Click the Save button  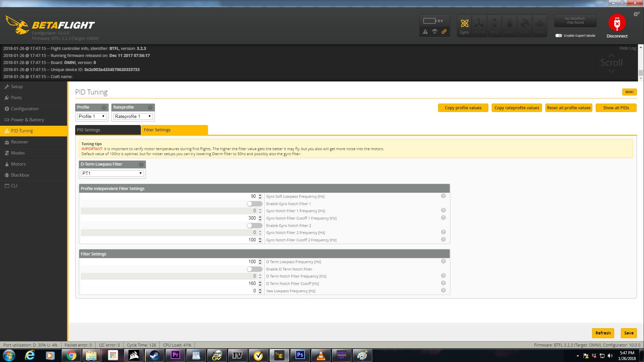coord(628,333)
